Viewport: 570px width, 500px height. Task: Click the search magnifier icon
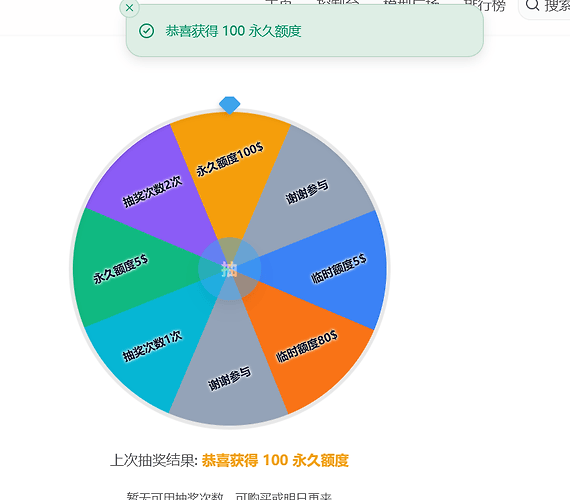point(532,5)
